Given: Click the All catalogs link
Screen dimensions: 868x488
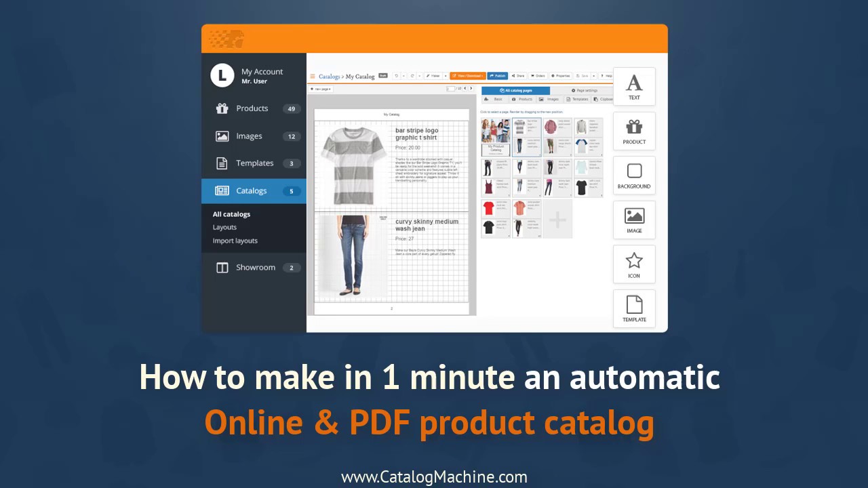Looking at the screenshot, I should 231,214.
